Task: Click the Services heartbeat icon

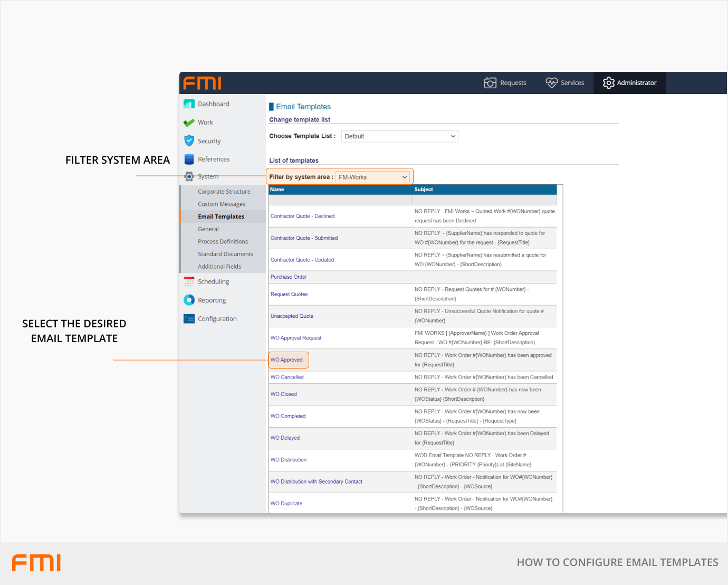Action: [x=551, y=83]
